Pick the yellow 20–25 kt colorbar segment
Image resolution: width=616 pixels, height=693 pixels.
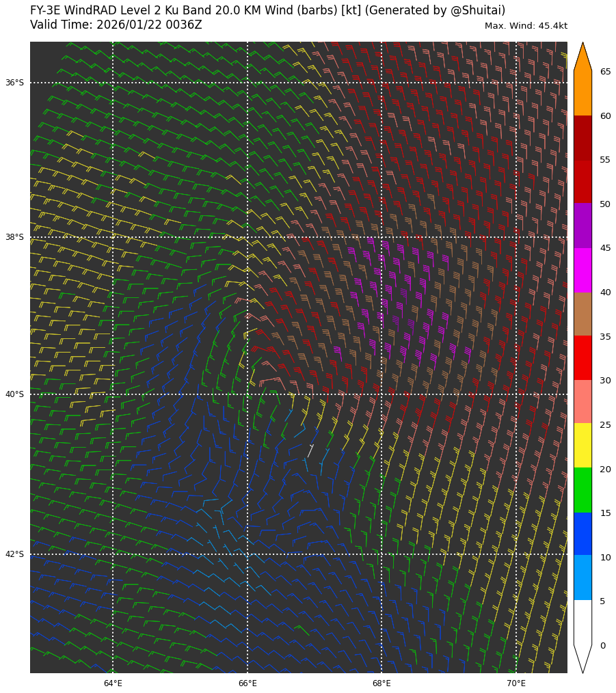[582, 446]
